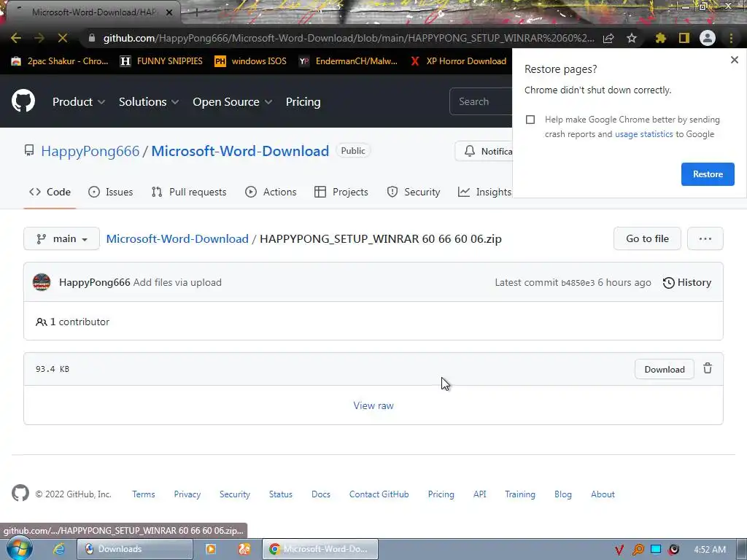The height and width of the screenshot is (560, 747).
Task: Click the Microsoft-Word-Download breadcrumb link
Action: click(177, 238)
